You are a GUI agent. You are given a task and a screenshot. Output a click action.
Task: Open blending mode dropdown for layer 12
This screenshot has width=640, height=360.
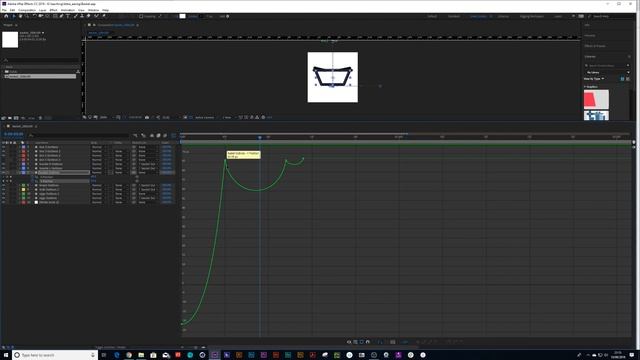tap(98, 202)
